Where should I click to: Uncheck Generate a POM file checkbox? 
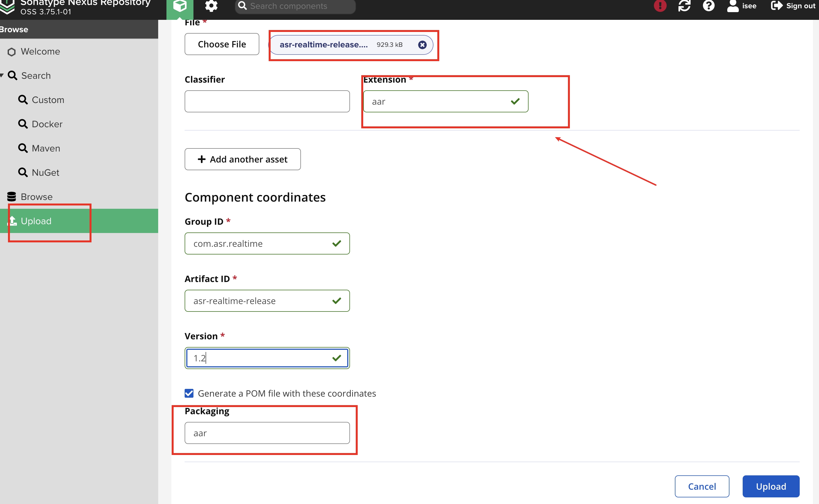(x=189, y=393)
